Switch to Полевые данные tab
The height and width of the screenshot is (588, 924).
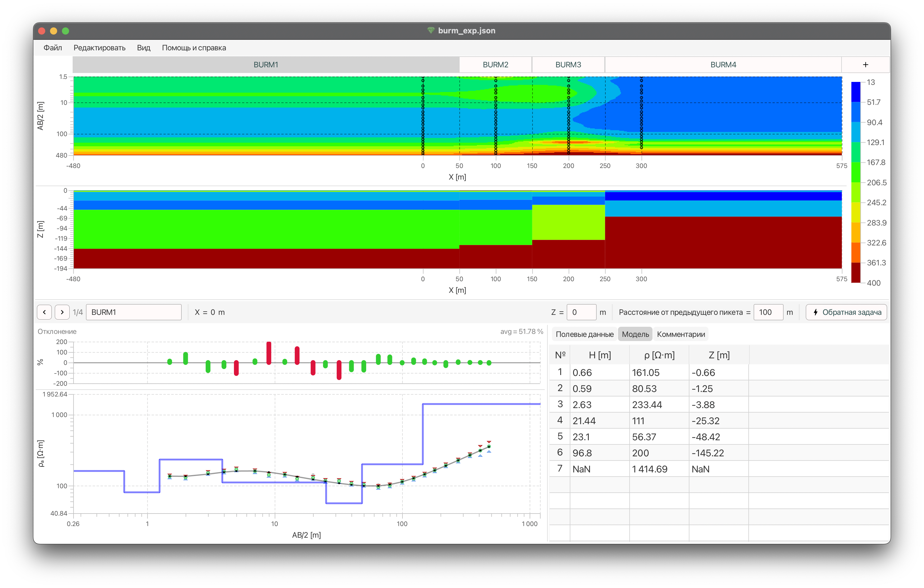[584, 334]
